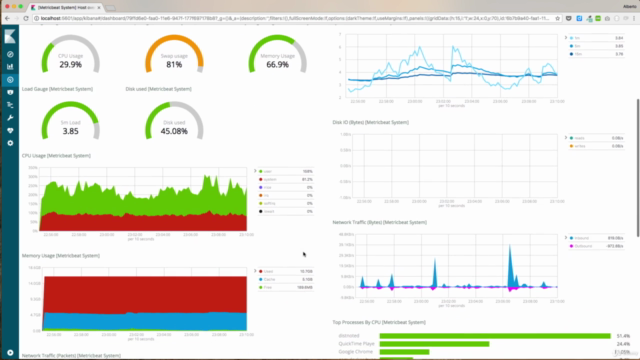Image resolution: width=640 pixels, height=360 pixels.
Task: Open Dev Tools wrench icon
Action: [10, 118]
